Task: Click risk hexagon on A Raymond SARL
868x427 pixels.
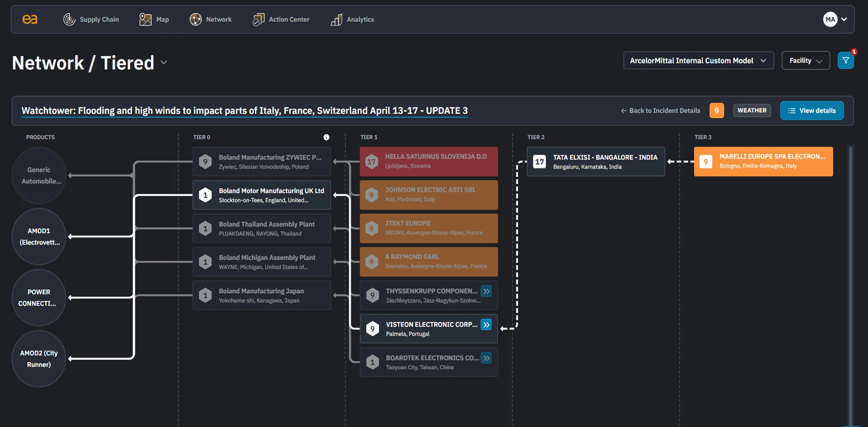Action: point(372,262)
